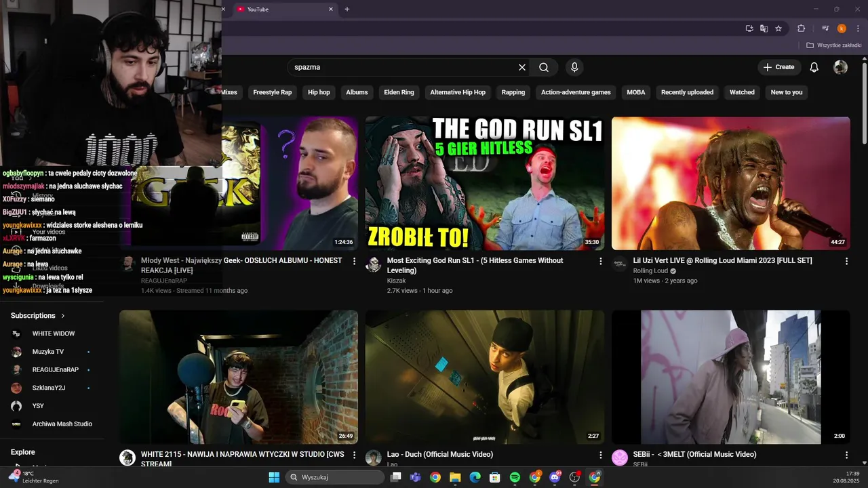
Task: Click the Kiszak channel name
Action: click(396, 281)
